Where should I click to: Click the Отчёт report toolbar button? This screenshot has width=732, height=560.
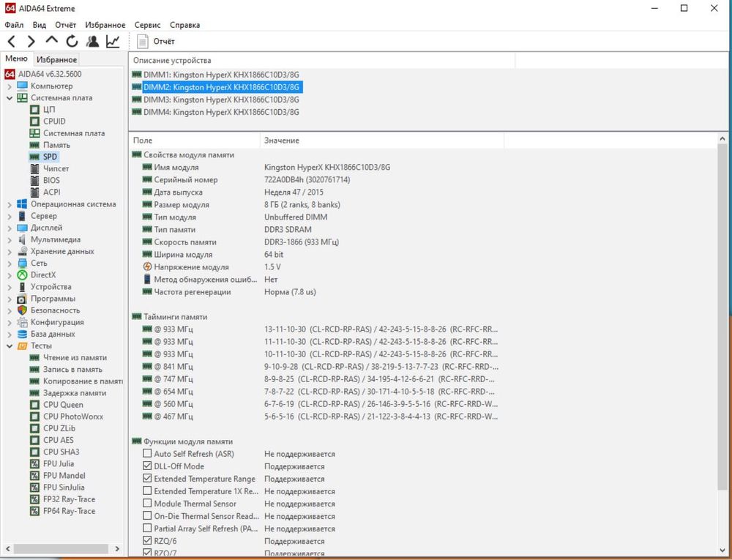click(x=155, y=42)
